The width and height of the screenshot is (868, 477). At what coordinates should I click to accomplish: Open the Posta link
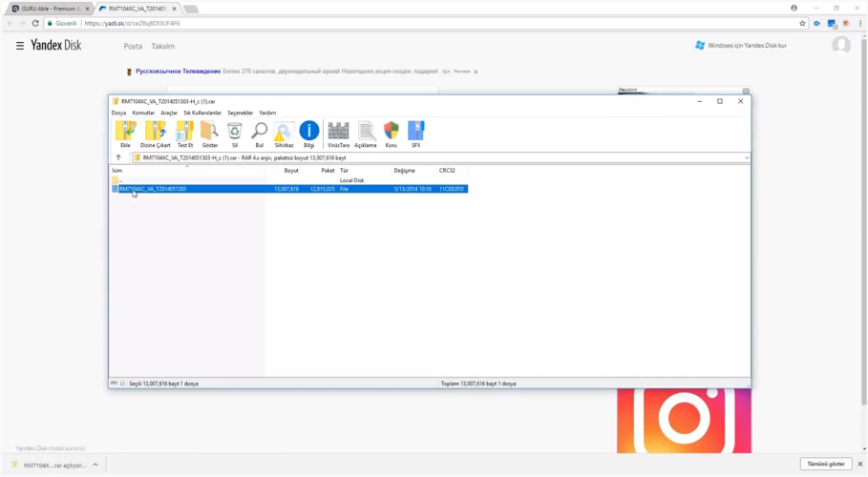[x=133, y=47]
